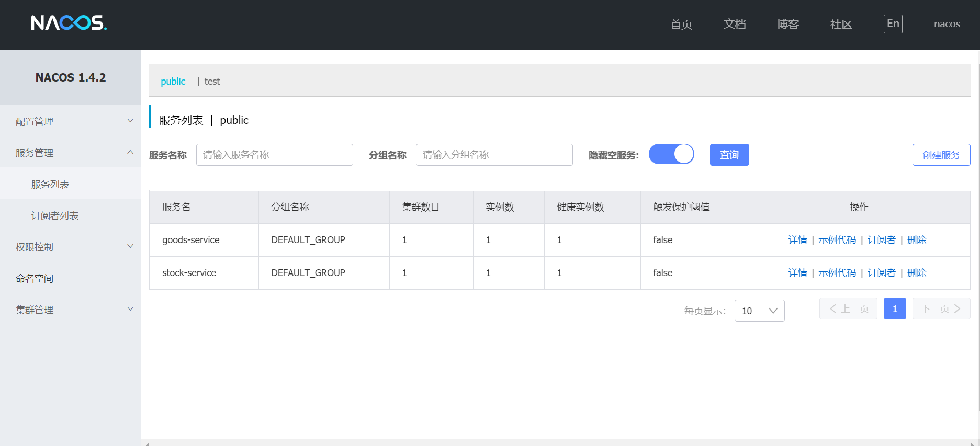View 订阅者 for goods-service
Viewport: 980px width, 446px height.
[x=882, y=240]
